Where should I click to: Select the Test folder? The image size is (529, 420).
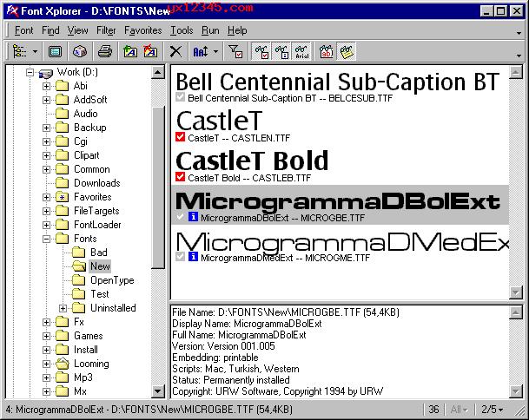pyautogui.click(x=100, y=294)
